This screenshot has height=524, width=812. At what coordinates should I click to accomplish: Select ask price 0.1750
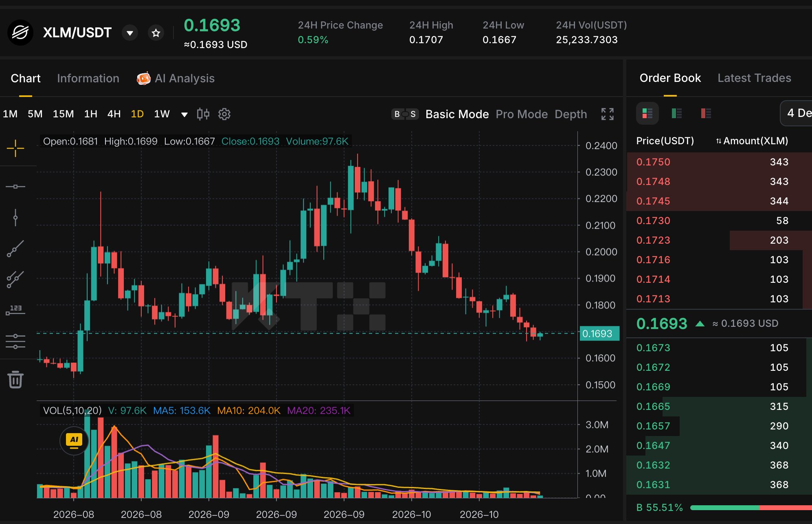pyautogui.click(x=653, y=162)
